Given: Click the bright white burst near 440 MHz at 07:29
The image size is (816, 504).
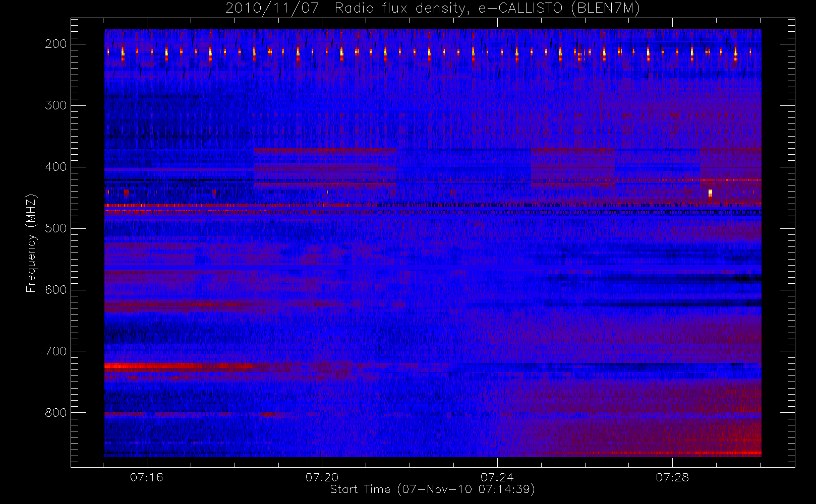Looking at the screenshot, I should (x=710, y=193).
